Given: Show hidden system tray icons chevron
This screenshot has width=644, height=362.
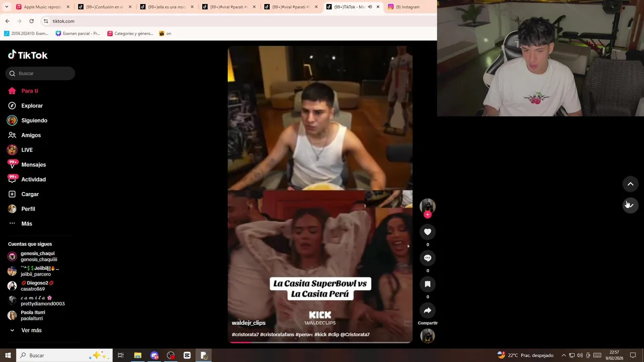Looking at the screenshot, I should click(x=564, y=355).
